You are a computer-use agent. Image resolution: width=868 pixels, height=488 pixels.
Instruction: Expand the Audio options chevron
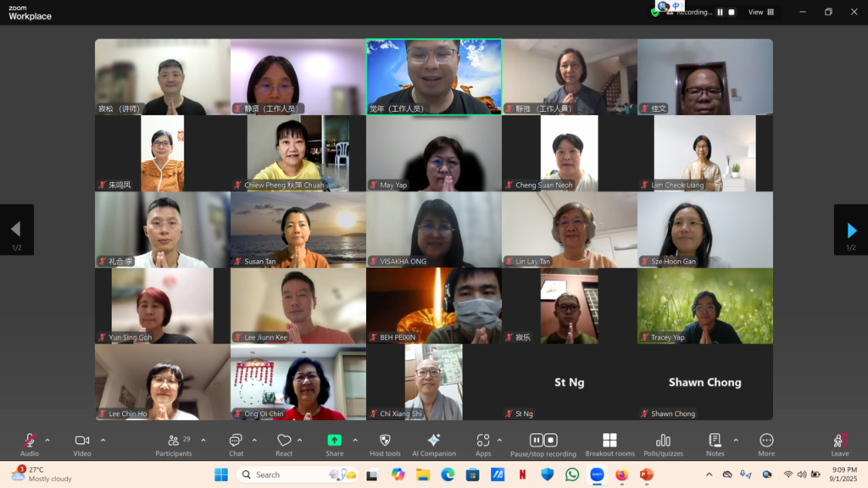coord(47,440)
